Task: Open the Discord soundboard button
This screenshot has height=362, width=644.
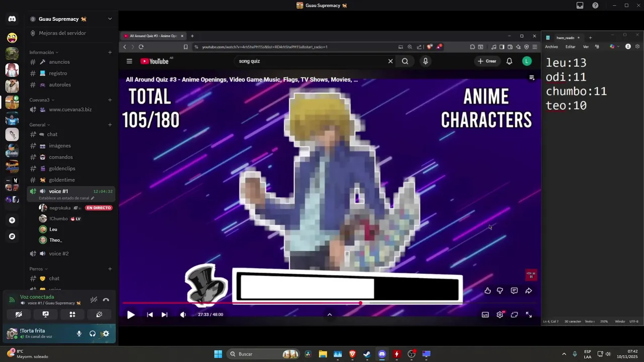Action: (x=99, y=314)
